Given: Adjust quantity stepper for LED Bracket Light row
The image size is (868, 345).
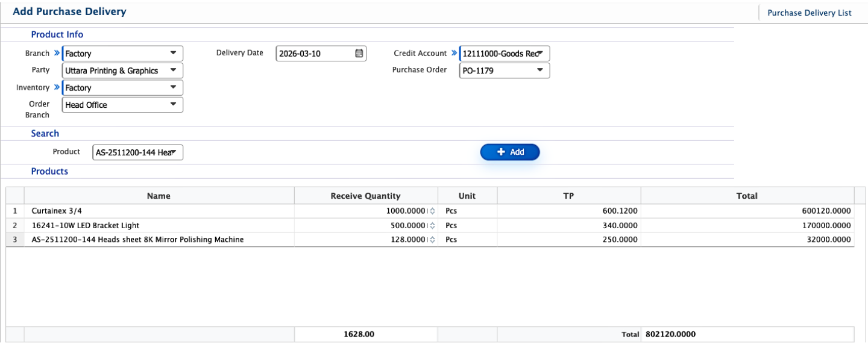Looking at the screenshot, I should (x=432, y=226).
